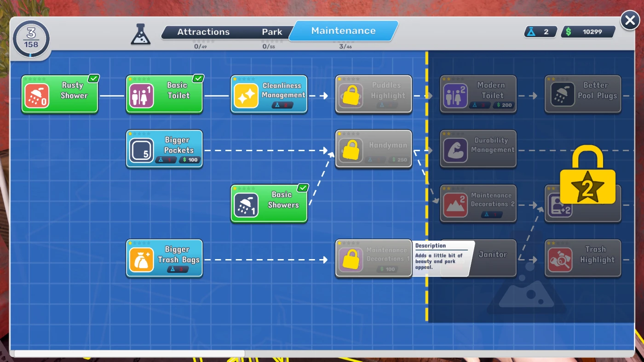The width and height of the screenshot is (644, 362).
Task: Click the horizontal scrollbar at the bottom
Action: pos(129,353)
